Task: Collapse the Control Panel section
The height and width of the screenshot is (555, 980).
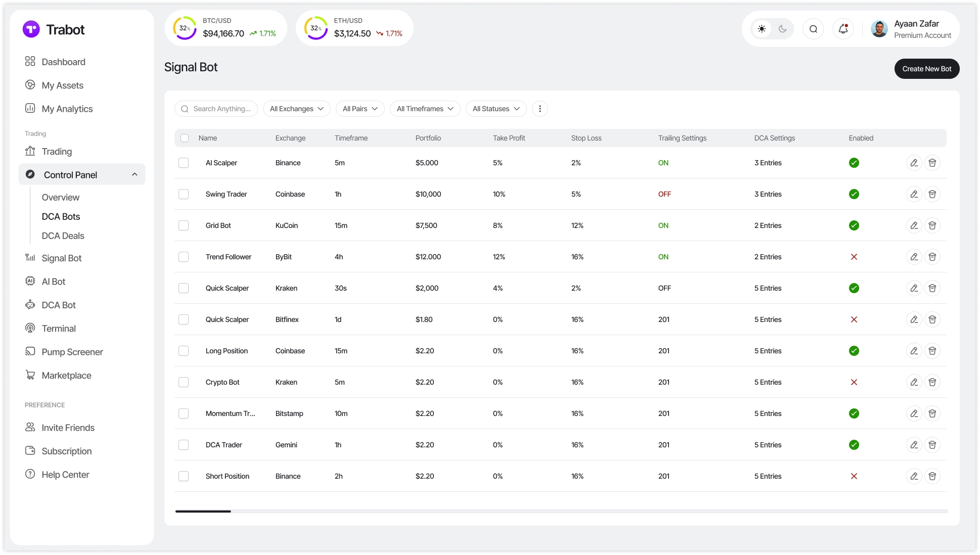Action: pos(135,174)
